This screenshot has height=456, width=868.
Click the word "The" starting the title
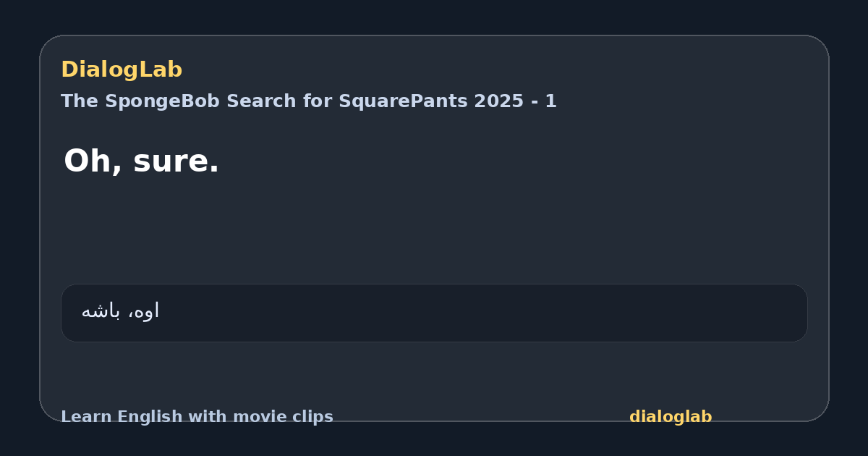click(80, 101)
